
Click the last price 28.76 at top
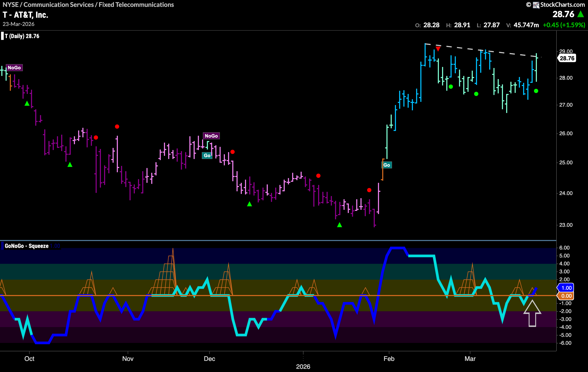(563, 14)
